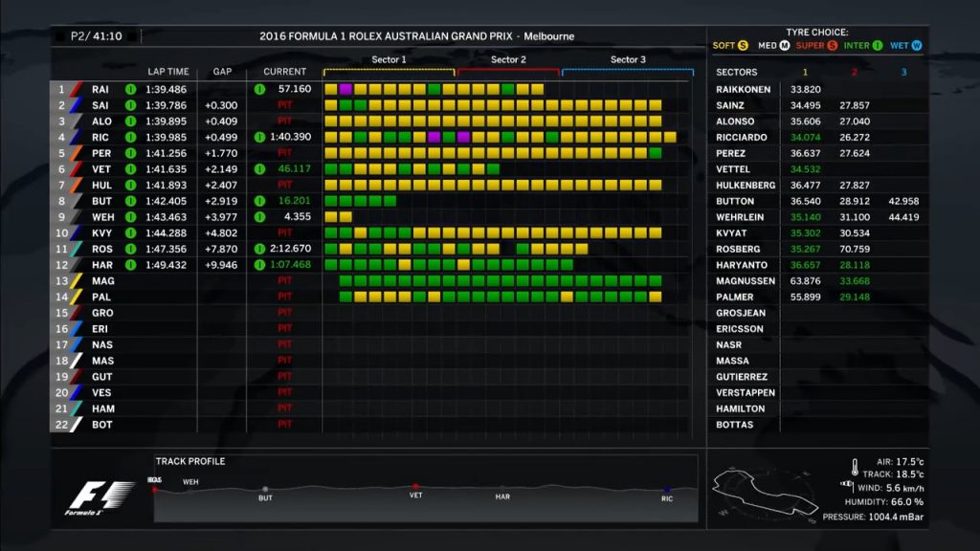The image size is (980, 551).
Task: Click Ricciardo's current time 1:40.390
Action: click(291, 138)
